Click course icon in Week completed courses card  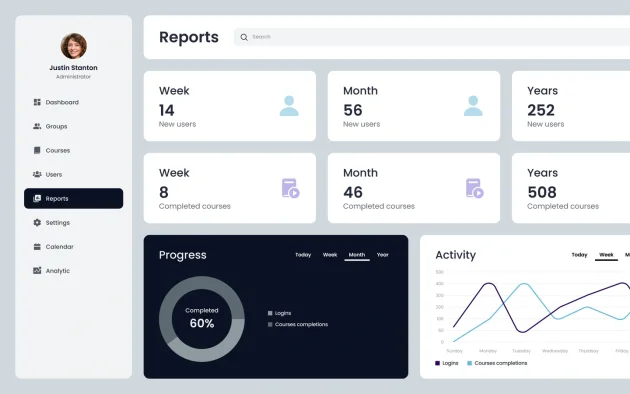(290, 188)
